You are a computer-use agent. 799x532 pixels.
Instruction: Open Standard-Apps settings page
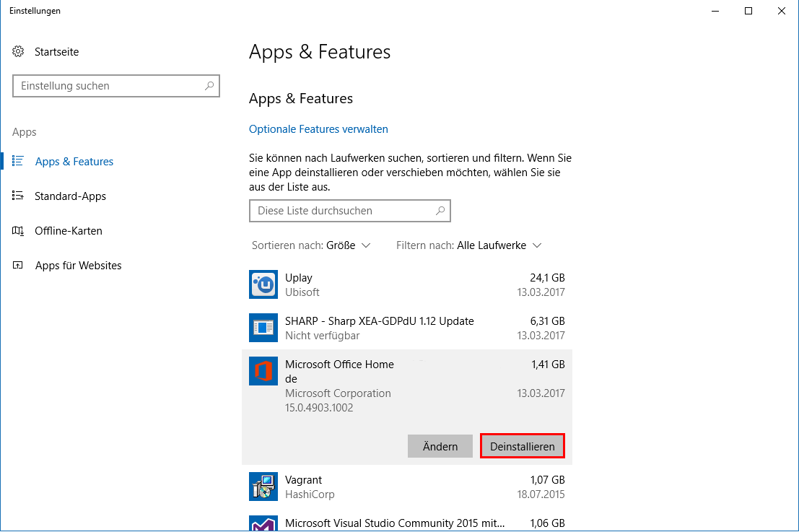pyautogui.click(x=70, y=196)
